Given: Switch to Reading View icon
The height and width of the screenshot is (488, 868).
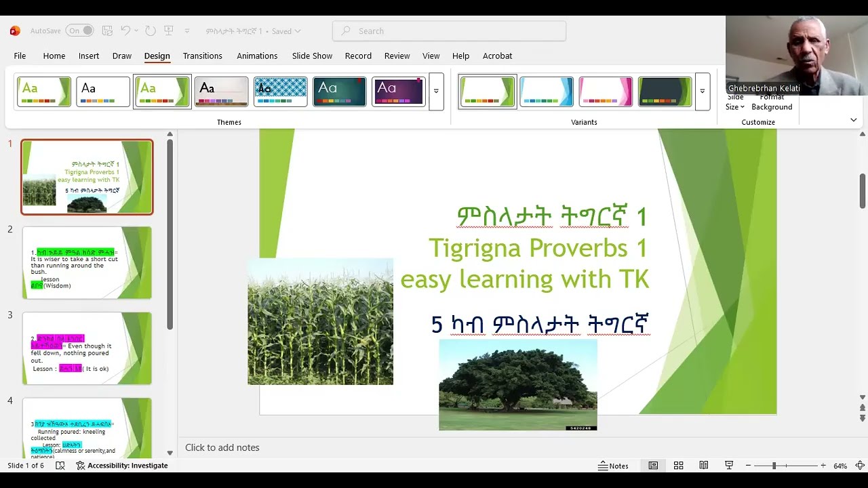Looking at the screenshot, I should (704, 466).
